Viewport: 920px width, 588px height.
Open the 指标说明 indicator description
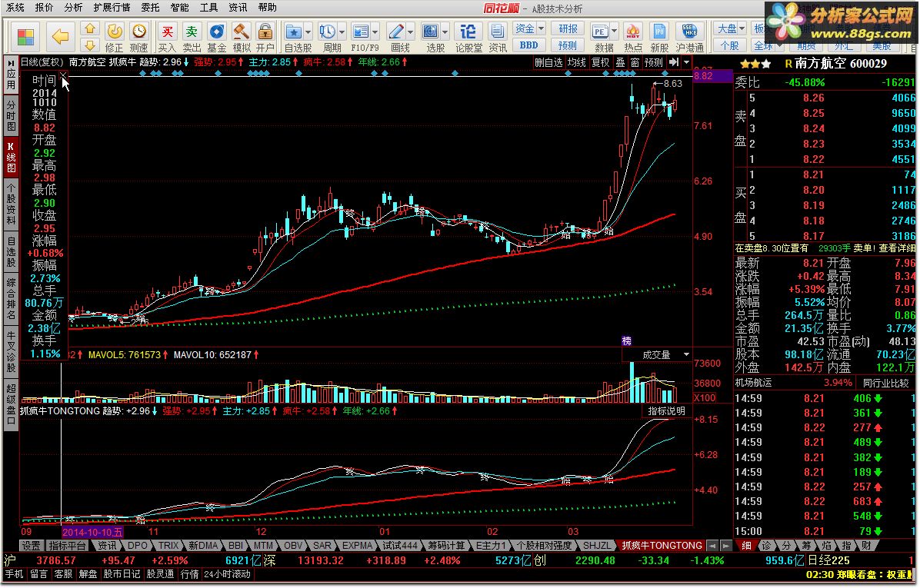point(666,411)
